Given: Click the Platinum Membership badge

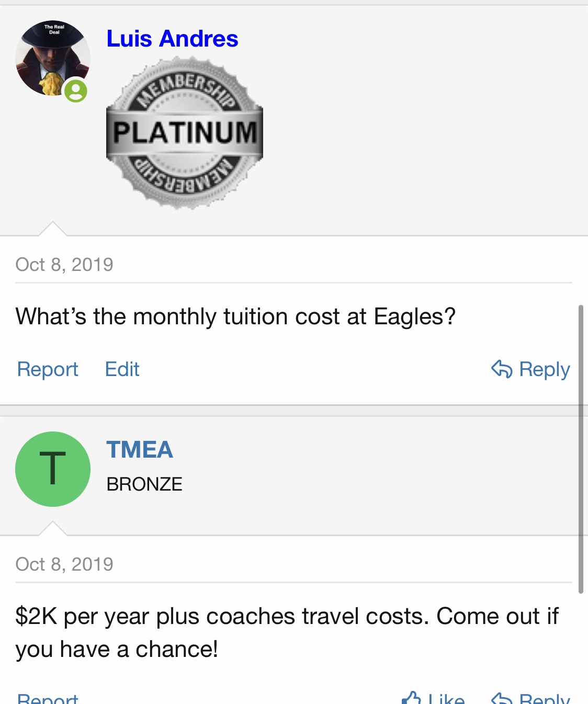Looking at the screenshot, I should tap(184, 133).
